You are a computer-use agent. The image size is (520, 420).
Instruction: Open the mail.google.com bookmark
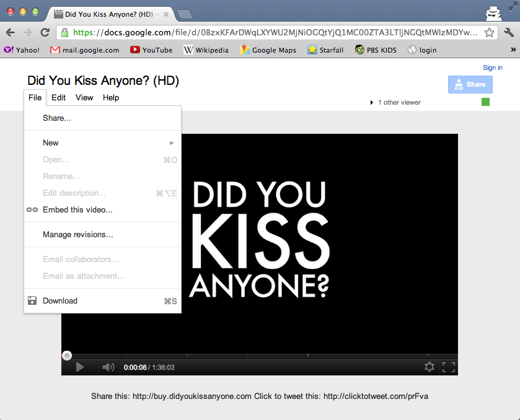[84, 50]
